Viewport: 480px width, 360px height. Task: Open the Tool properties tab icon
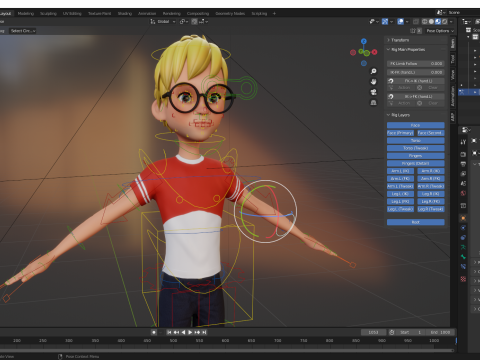coord(463,142)
